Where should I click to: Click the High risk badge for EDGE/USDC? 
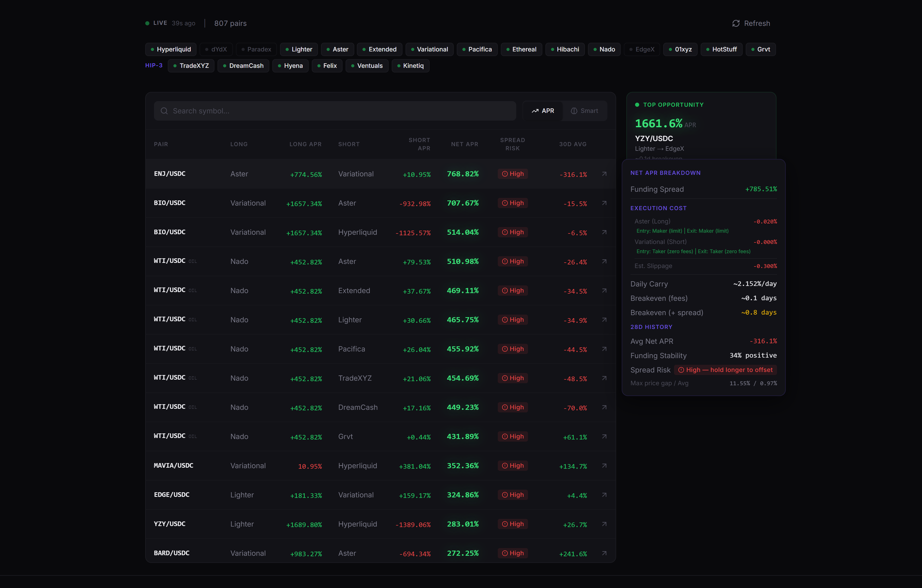(513, 495)
